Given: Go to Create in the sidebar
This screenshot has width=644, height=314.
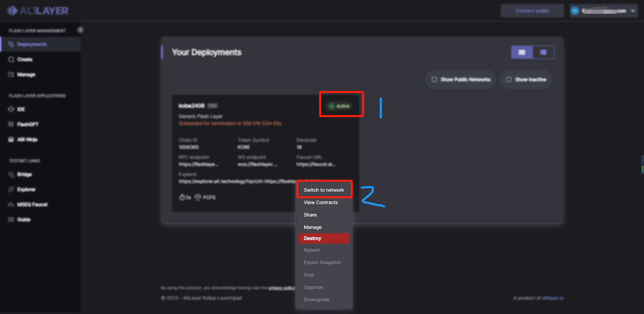Looking at the screenshot, I should click(x=24, y=59).
